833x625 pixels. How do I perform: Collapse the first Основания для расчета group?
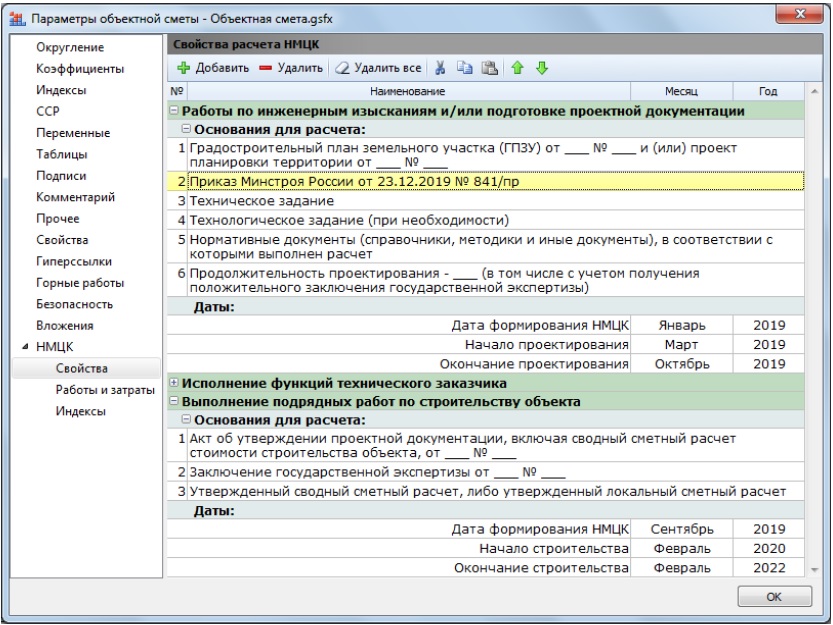pyautogui.click(x=186, y=129)
